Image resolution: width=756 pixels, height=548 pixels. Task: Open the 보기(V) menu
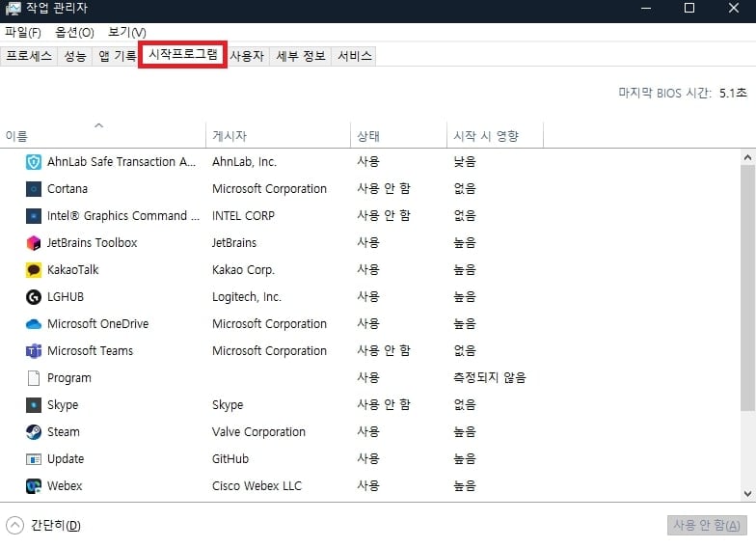click(127, 33)
